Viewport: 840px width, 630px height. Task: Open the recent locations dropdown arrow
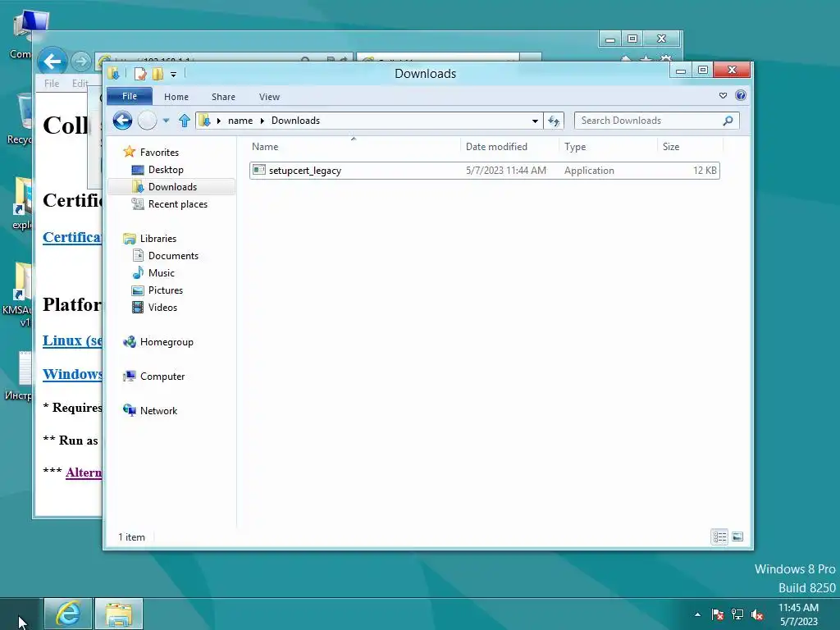[x=166, y=121]
